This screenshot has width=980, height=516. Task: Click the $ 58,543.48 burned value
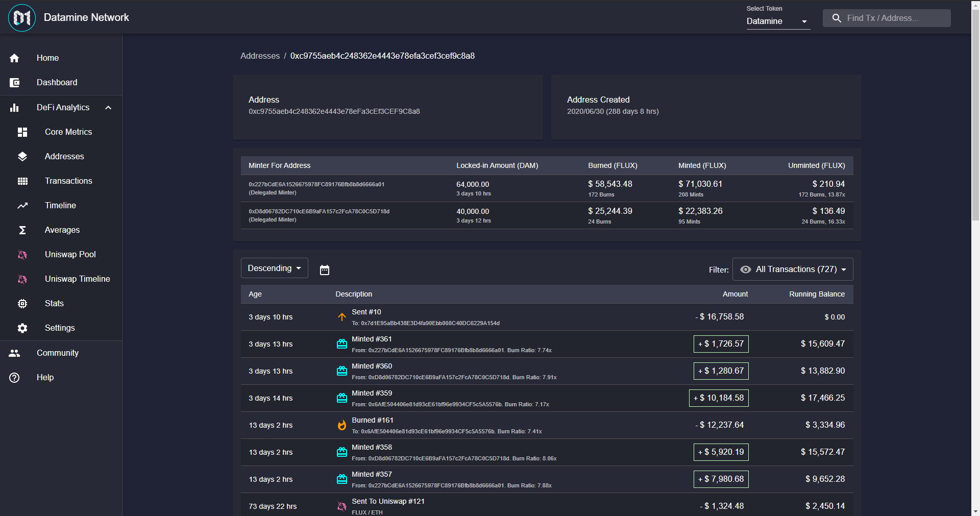[x=610, y=184]
